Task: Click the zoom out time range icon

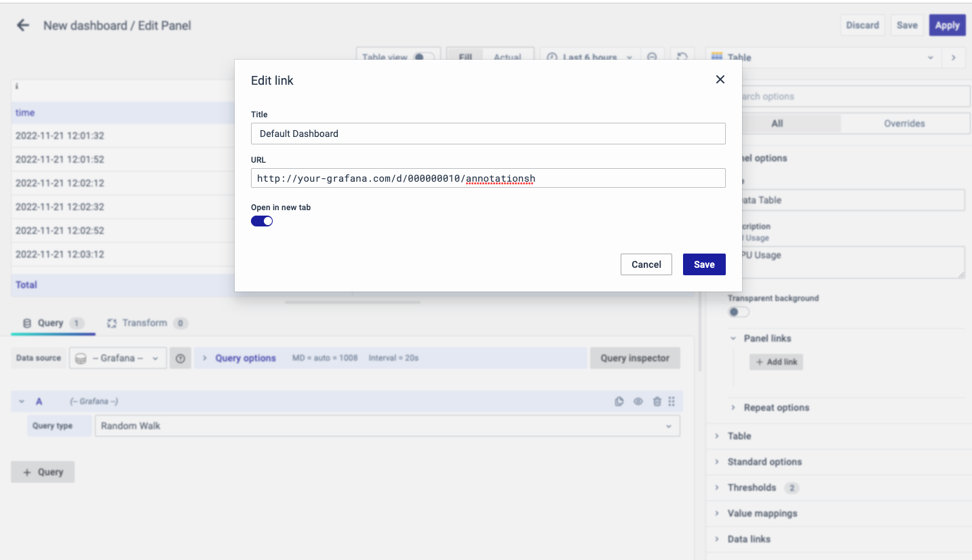Action: pos(652,58)
